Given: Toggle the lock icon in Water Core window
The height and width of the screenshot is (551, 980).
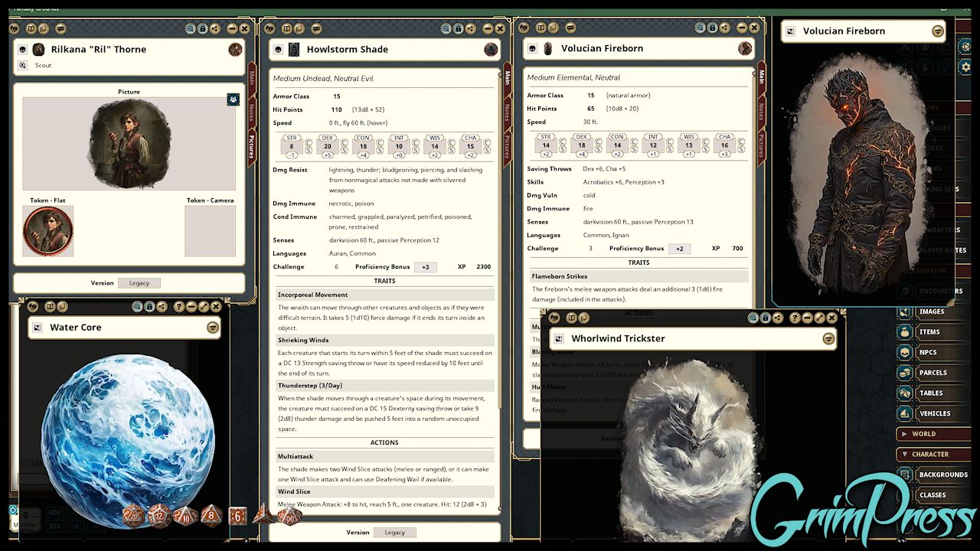Looking at the screenshot, I should tap(149, 307).
